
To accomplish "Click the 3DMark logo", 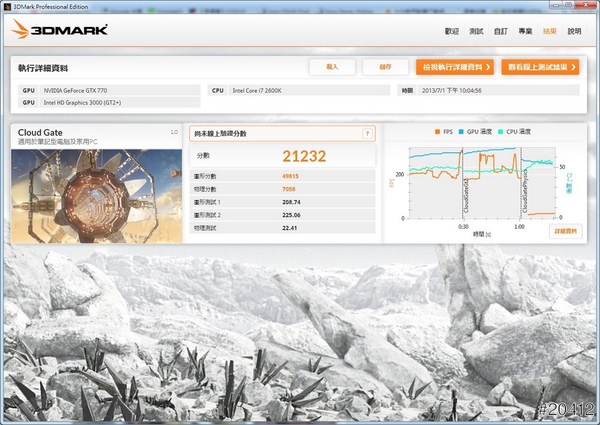I will [59, 29].
